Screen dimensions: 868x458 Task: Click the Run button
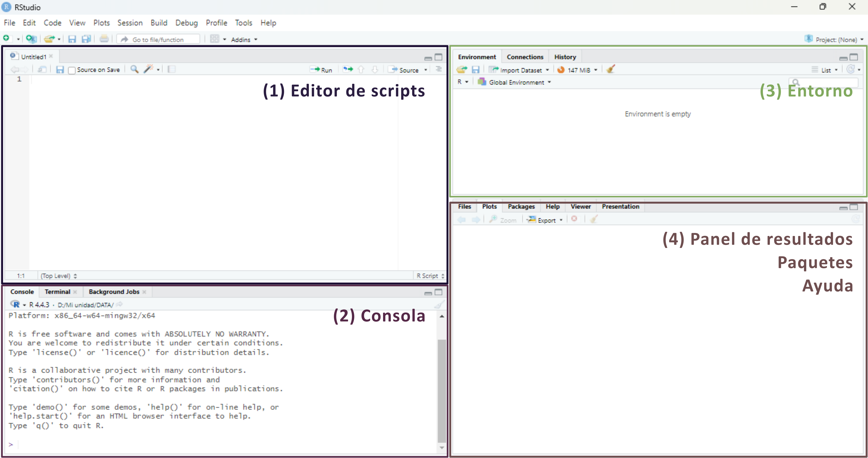pyautogui.click(x=321, y=70)
